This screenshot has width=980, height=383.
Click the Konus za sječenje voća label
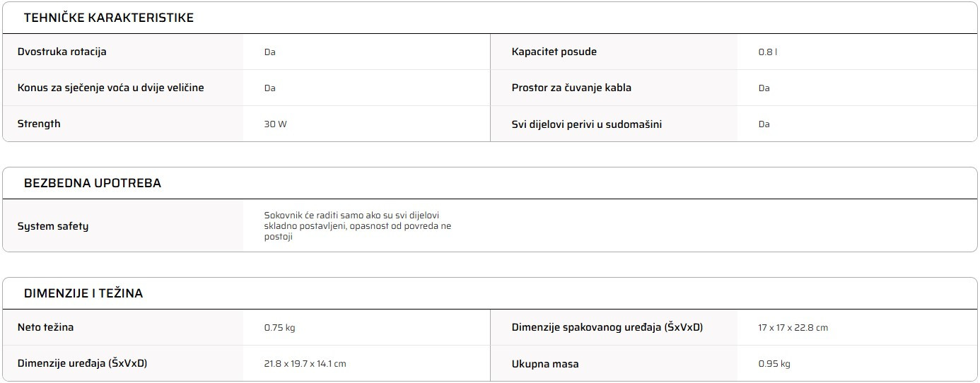tap(111, 88)
